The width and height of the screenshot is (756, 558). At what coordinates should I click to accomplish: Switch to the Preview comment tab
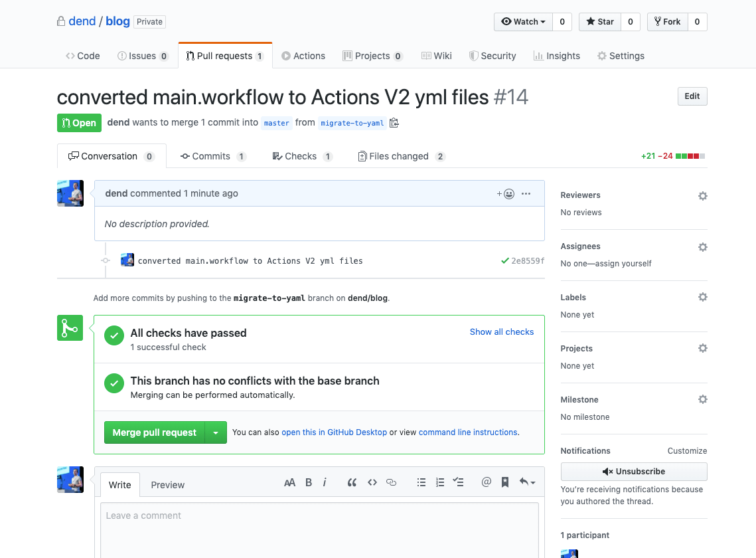[168, 485]
